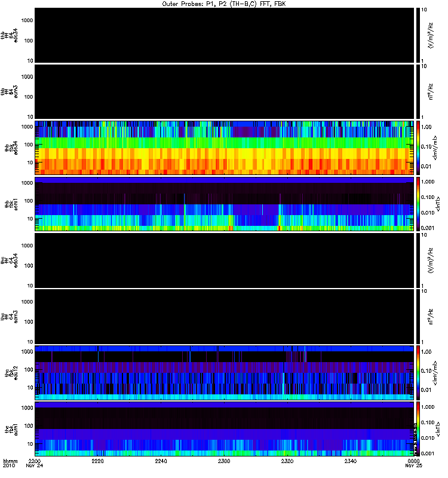The height and width of the screenshot is (478, 448).
Task: Click the thc fbk scm1 rainbow color bar
Action: tap(418, 429)
